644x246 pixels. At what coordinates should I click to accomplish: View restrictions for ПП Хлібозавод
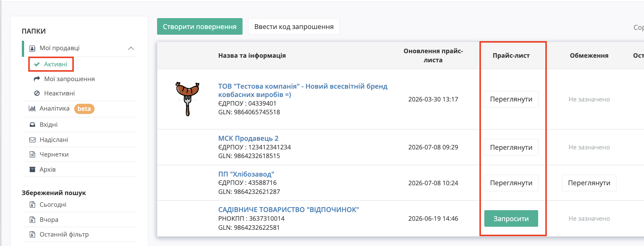tap(589, 183)
